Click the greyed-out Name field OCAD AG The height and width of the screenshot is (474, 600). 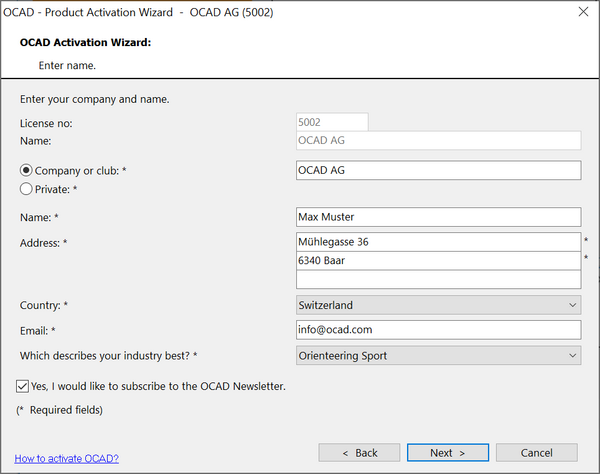[x=439, y=140]
